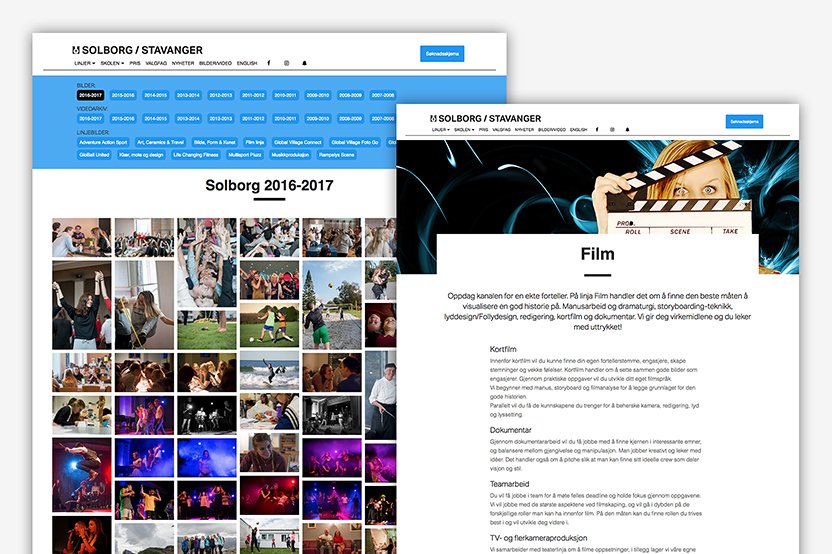Open the beach volleyball player thumbnail
832x554 pixels.
tap(332, 305)
